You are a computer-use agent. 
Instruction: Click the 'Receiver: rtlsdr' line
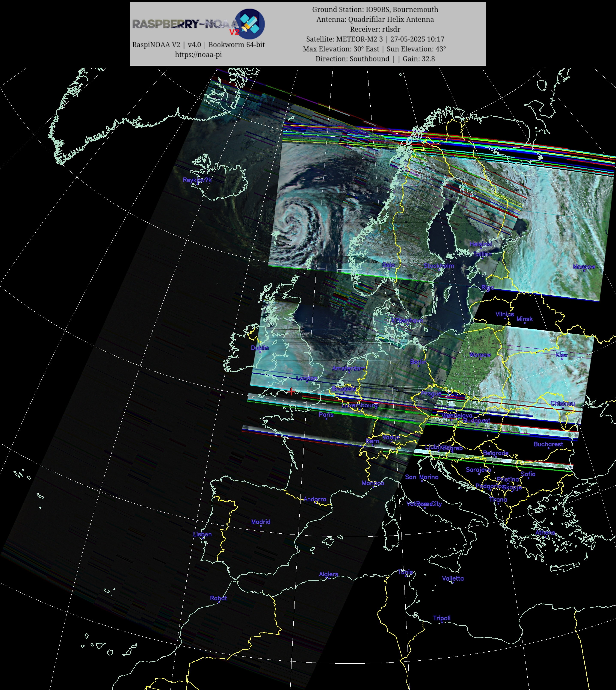pyautogui.click(x=375, y=29)
